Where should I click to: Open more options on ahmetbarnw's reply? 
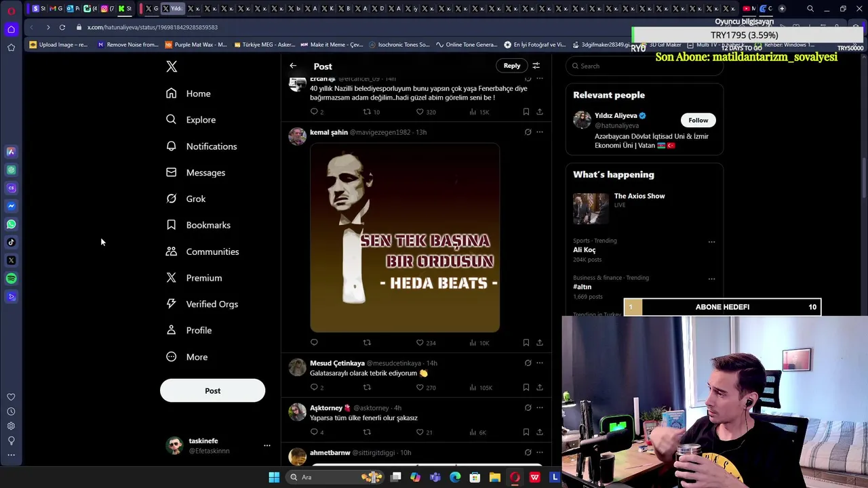tap(540, 453)
